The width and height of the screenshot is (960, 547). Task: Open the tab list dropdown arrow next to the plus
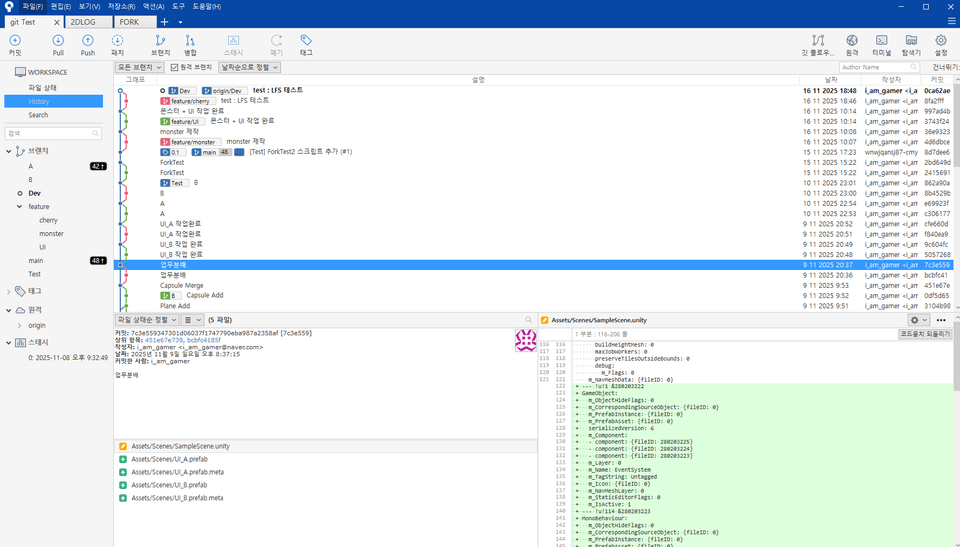pyautogui.click(x=180, y=22)
